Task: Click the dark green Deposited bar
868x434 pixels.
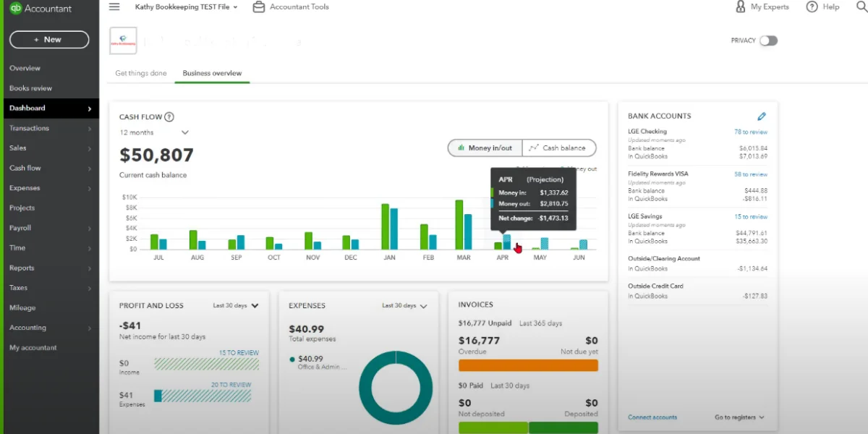Action: tap(563, 427)
